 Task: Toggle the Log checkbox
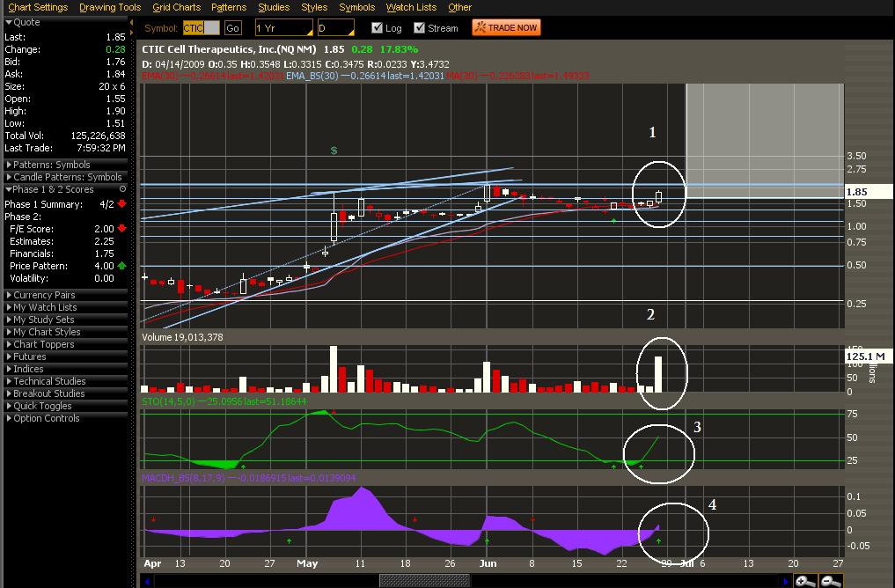(377, 27)
